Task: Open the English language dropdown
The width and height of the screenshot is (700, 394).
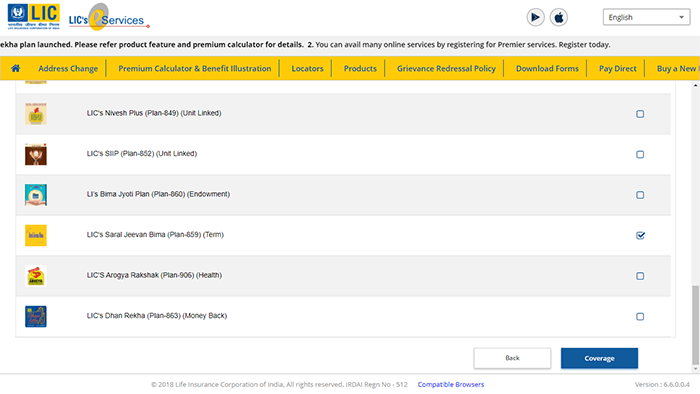Action: (646, 17)
